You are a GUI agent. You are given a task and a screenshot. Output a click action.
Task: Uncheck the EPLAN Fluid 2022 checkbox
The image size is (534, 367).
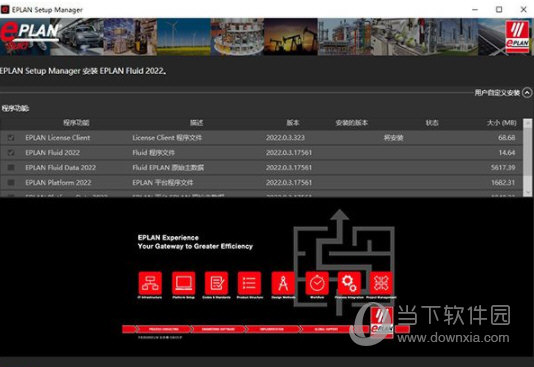click(x=11, y=153)
